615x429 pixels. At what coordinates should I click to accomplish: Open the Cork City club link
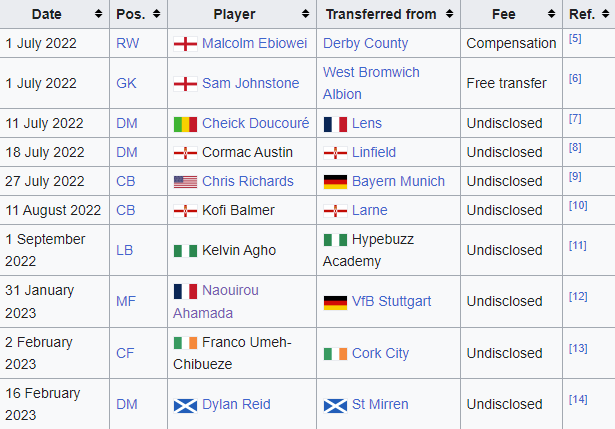pyautogui.click(x=380, y=353)
